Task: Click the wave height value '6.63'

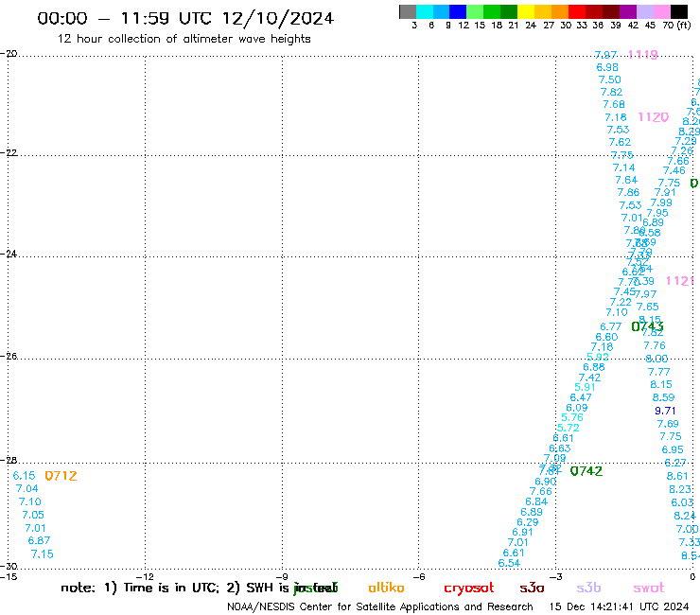Action: coord(560,448)
